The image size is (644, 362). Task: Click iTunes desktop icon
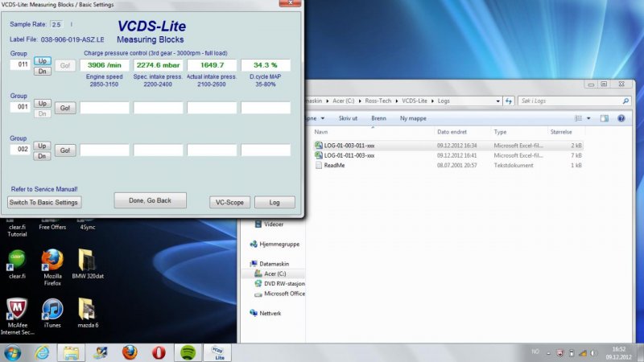(52, 313)
